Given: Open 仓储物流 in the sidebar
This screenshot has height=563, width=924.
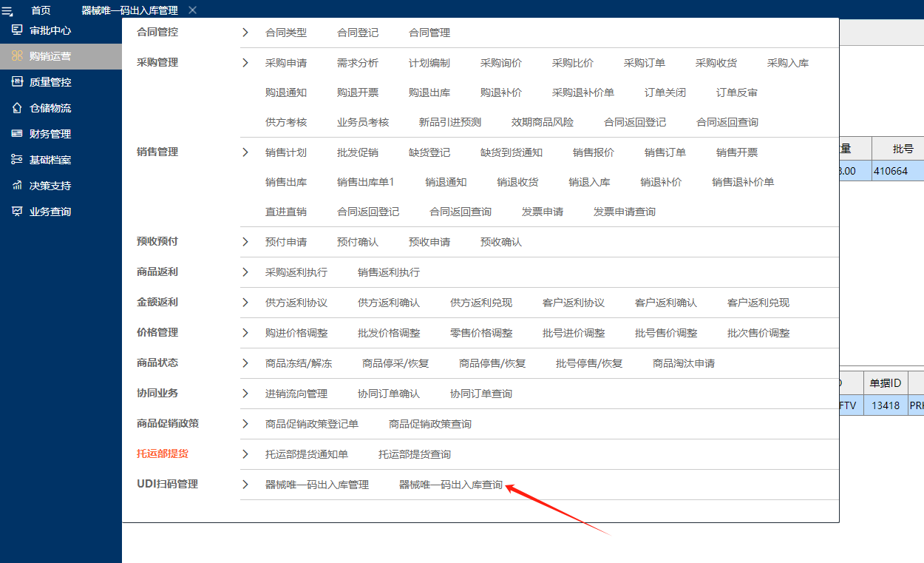Looking at the screenshot, I should pyautogui.click(x=50, y=108).
